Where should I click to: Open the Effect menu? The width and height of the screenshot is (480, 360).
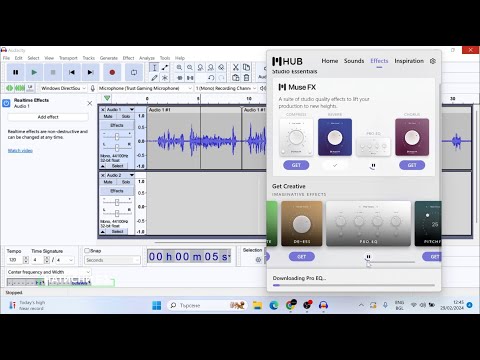(128, 58)
